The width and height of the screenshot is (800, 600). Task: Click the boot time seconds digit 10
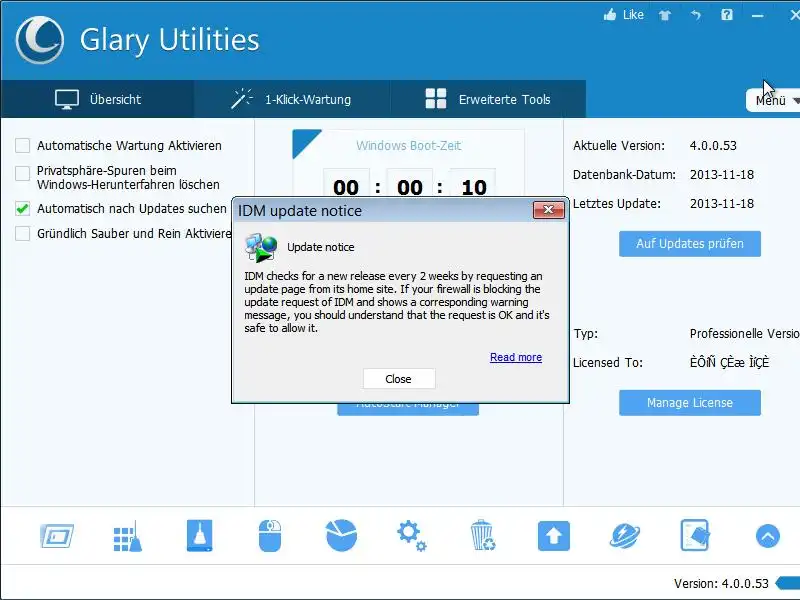click(474, 187)
